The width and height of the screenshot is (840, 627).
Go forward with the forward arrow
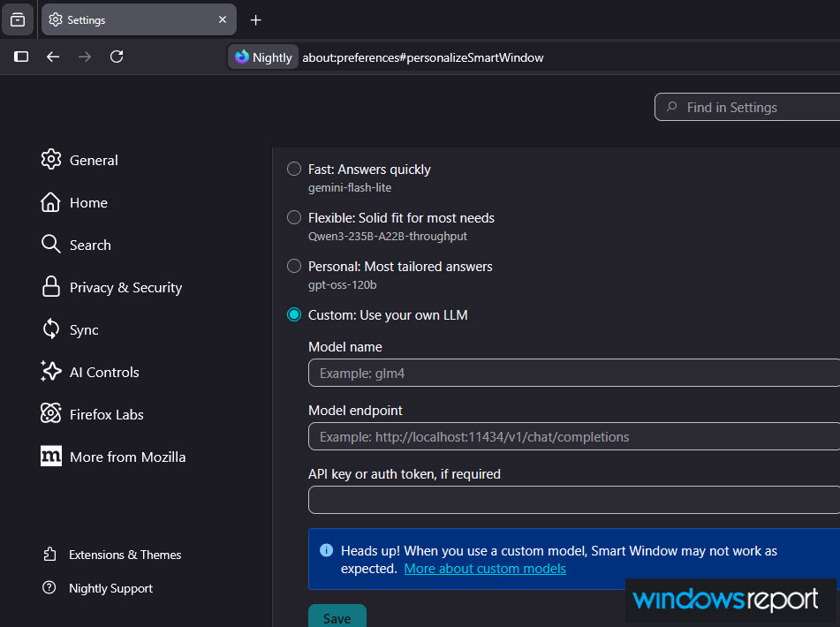[x=85, y=57]
